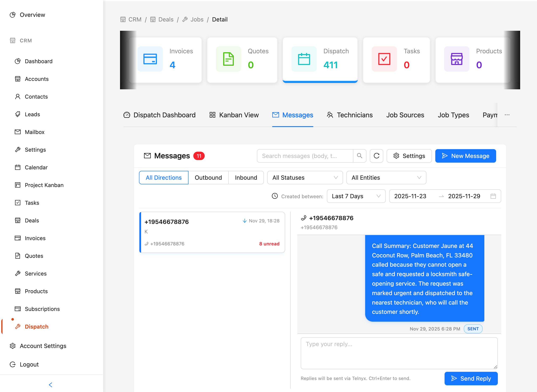The image size is (537, 392).
Task: Switch filter to Outbound messages
Action: 208,178
